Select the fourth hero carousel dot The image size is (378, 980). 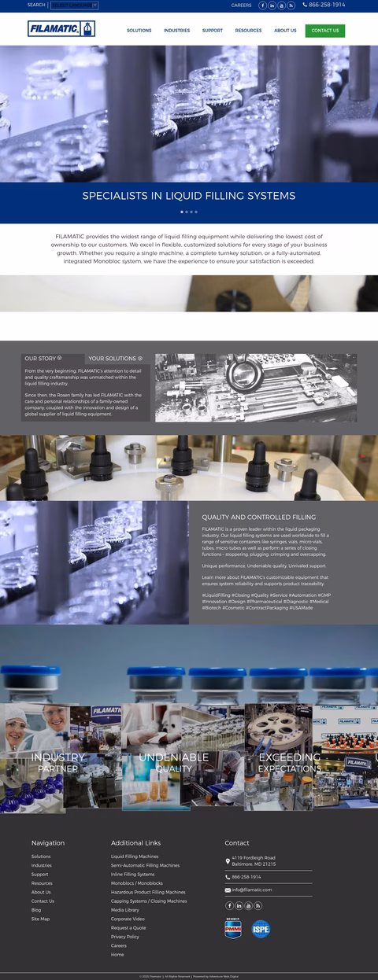click(196, 212)
